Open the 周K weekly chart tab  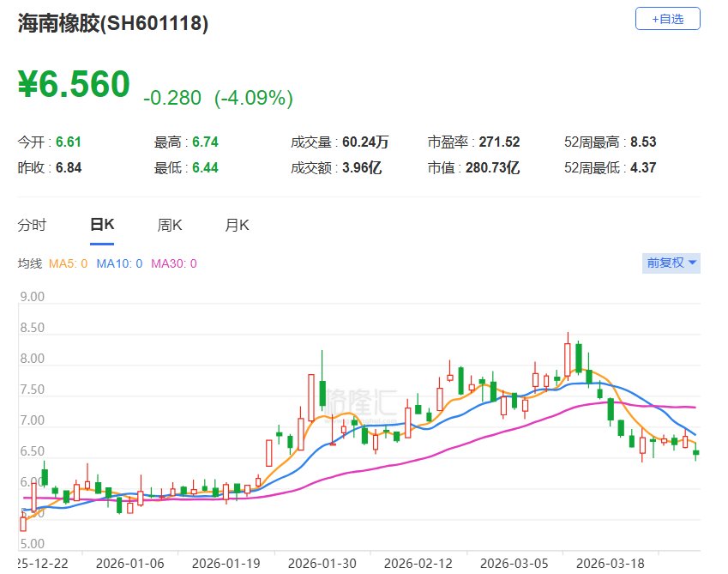point(170,226)
